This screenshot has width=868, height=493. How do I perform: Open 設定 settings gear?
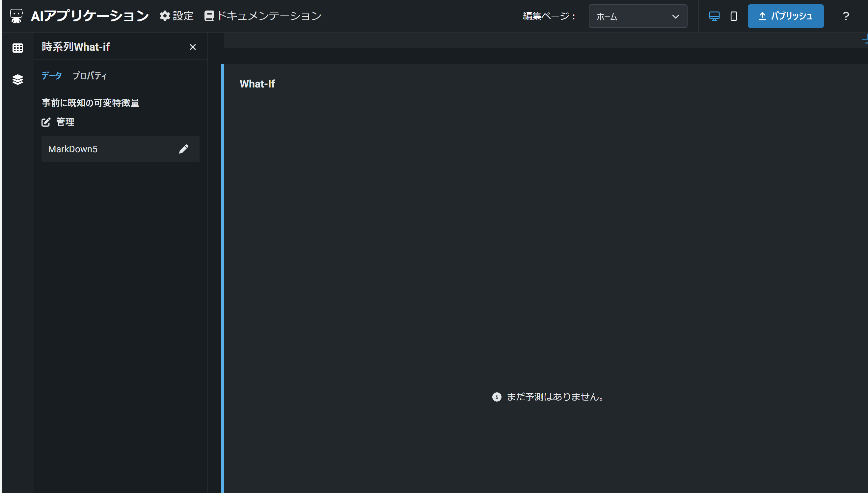(x=176, y=16)
